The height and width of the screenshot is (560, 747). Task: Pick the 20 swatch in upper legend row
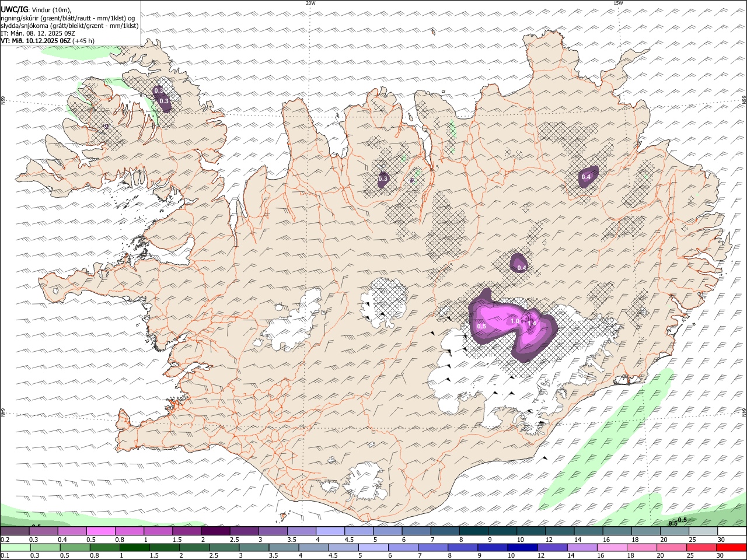click(675, 531)
